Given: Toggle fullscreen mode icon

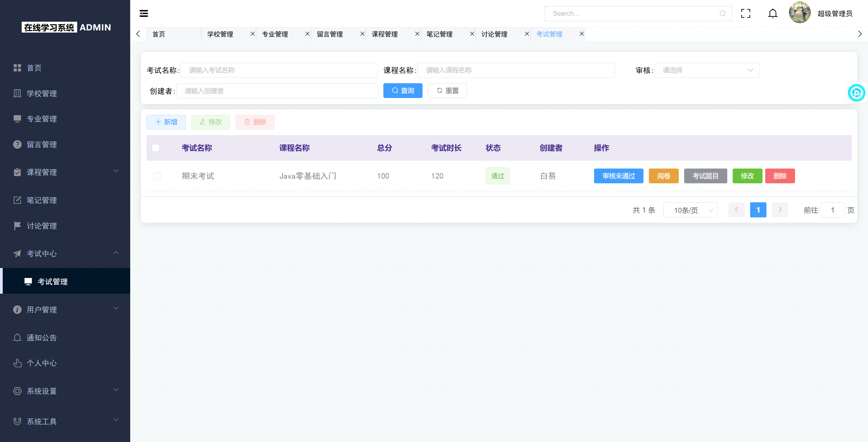Looking at the screenshot, I should [745, 14].
